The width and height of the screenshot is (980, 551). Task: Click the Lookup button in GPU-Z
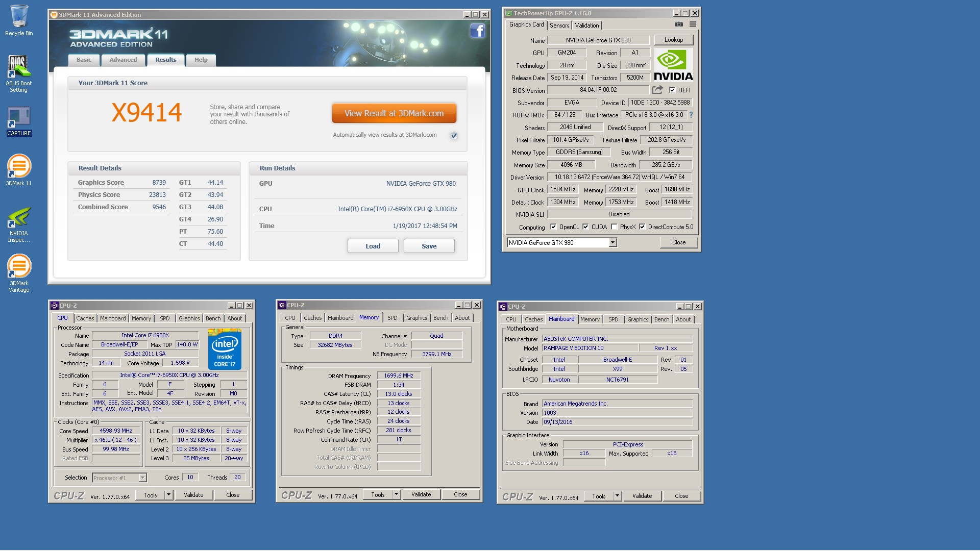pyautogui.click(x=674, y=40)
